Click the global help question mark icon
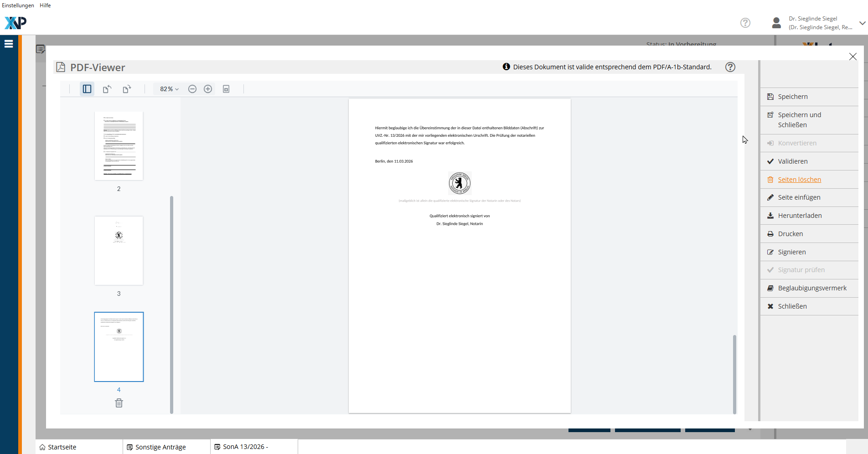This screenshot has height=454, width=868. pyautogui.click(x=745, y=23)
